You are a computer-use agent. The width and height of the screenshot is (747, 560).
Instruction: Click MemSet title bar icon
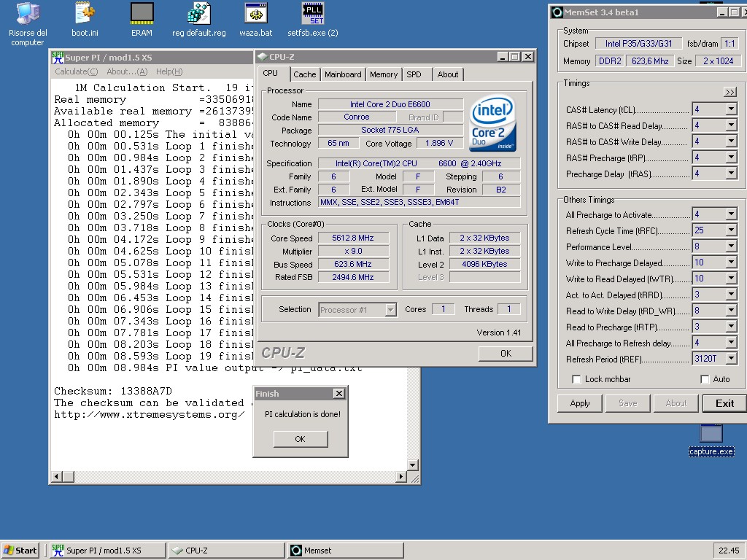557,12
